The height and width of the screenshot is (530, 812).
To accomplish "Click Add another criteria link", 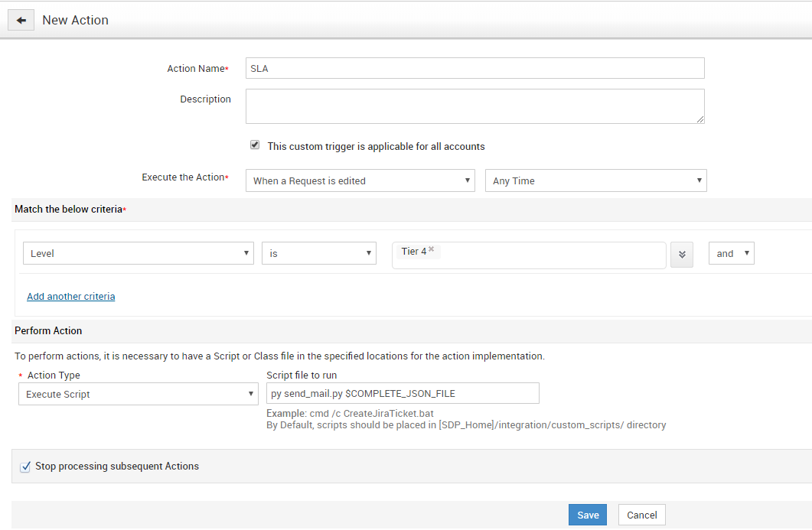I will (70, 296).
